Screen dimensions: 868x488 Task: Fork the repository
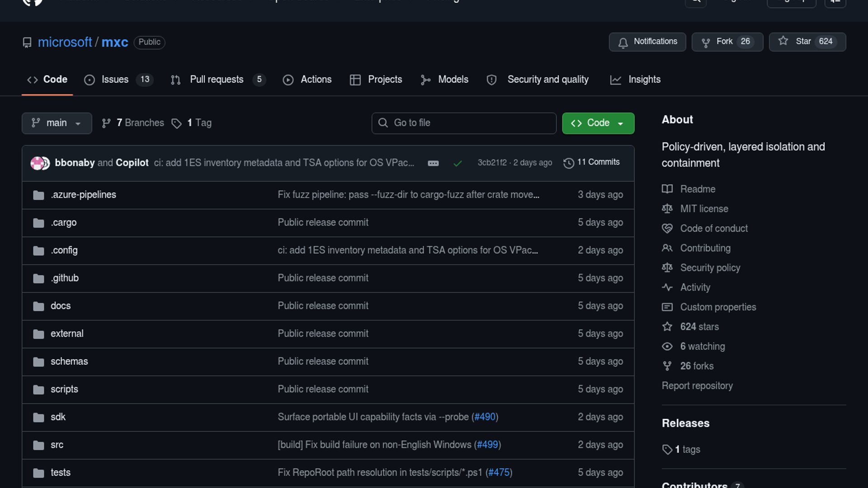727,42
